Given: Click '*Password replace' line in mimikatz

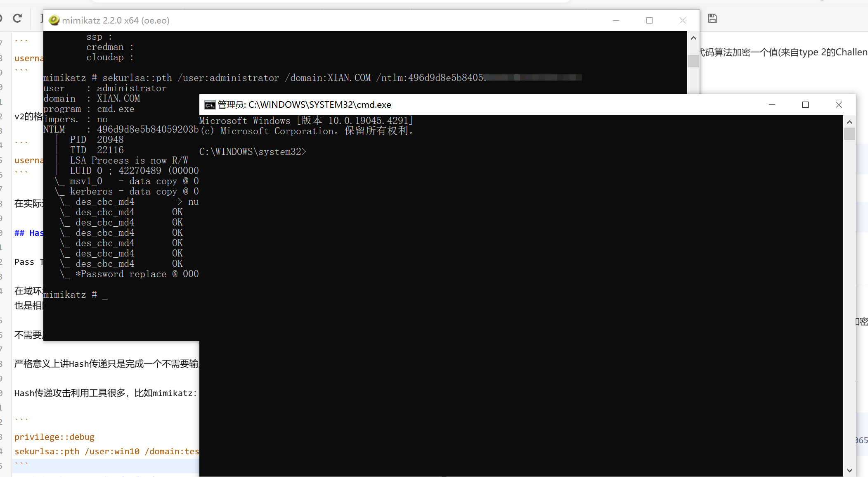Looking at the screenshot, I should point(129,274).
